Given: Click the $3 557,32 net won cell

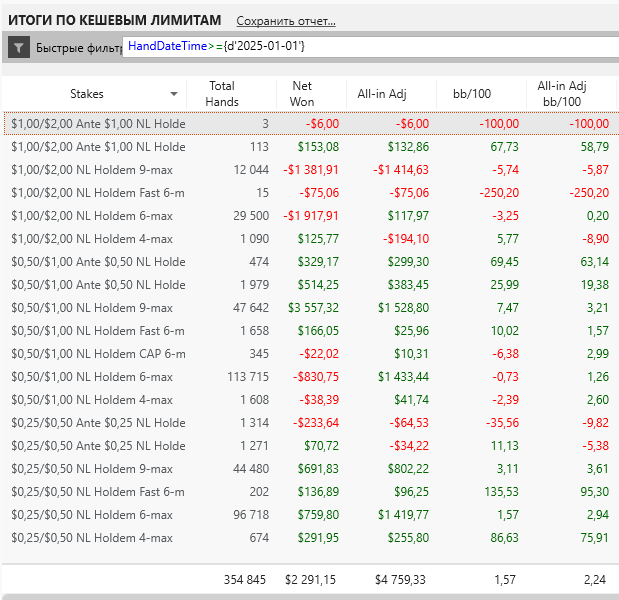Looking at the screenshot, I should [x=311, y=307].
